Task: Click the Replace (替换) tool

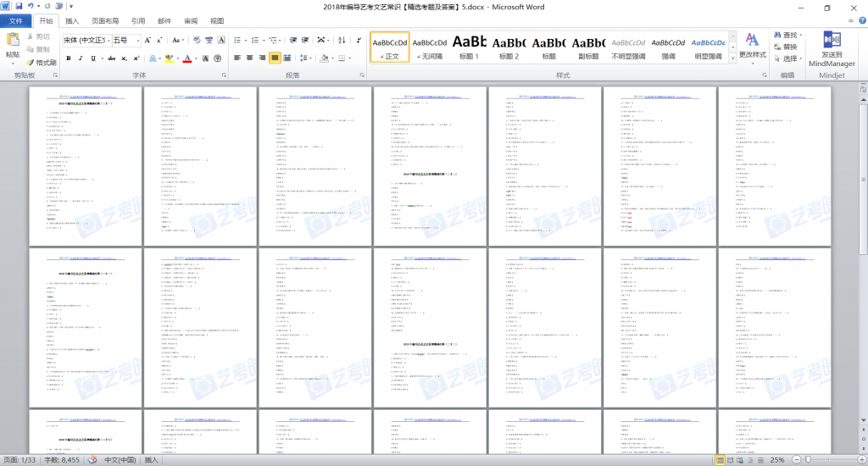Action: (x=784, y=47)
